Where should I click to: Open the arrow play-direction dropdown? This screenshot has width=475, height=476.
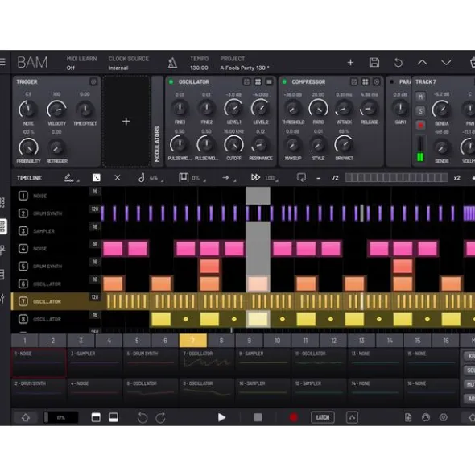229,178
